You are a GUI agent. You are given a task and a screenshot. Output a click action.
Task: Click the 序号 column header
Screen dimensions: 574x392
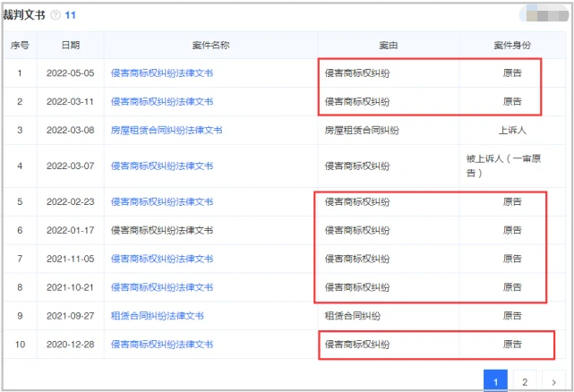(x=20, y=45)
